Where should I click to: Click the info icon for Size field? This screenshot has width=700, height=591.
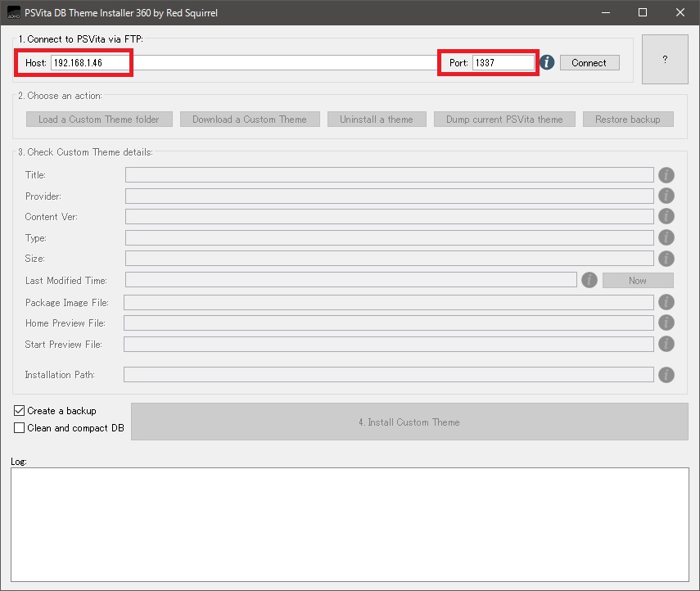tap(666, 259)
